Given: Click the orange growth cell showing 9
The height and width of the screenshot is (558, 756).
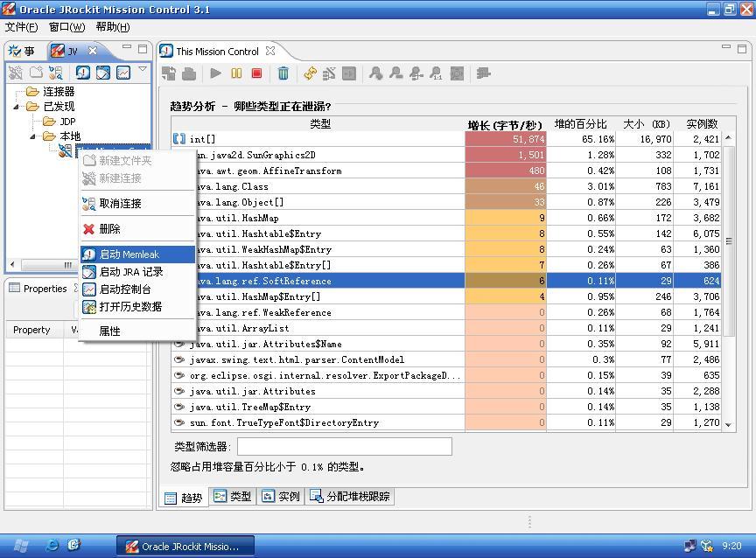Looking at the screenshot, I should coord(506,218).
